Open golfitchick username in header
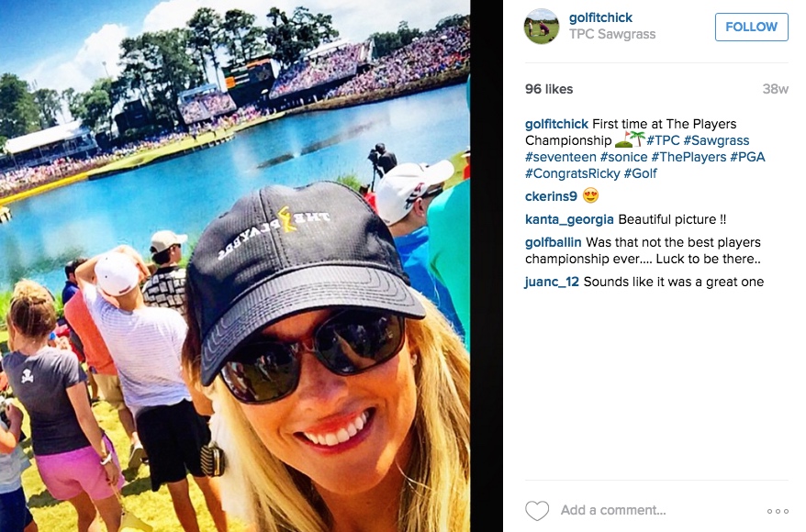The height and width of the screenshot is (532, 806). click(x=600, y=17)
